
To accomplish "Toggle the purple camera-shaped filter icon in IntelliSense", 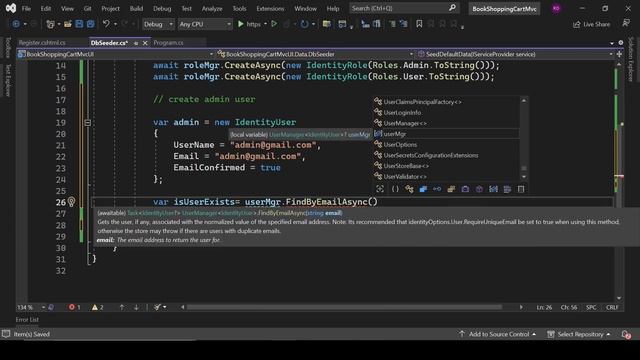I will tap(465, 189).
